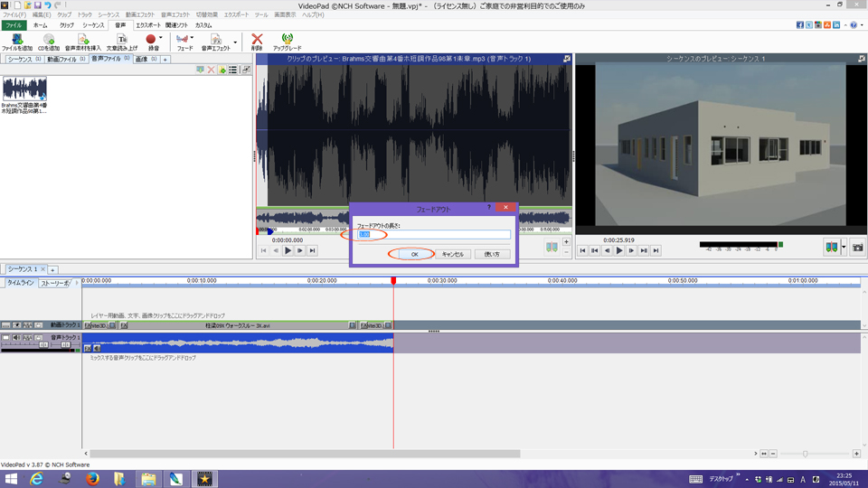Click the red timeline playhead marker
The height and width of the screenshot is (488, 868).
tap(393, 281)
